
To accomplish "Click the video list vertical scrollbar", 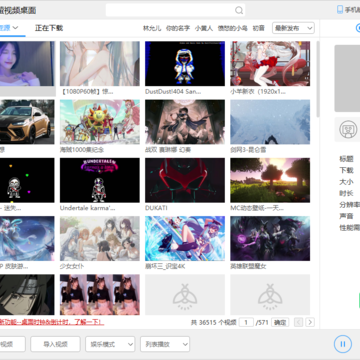I will [x=318, y=79].
